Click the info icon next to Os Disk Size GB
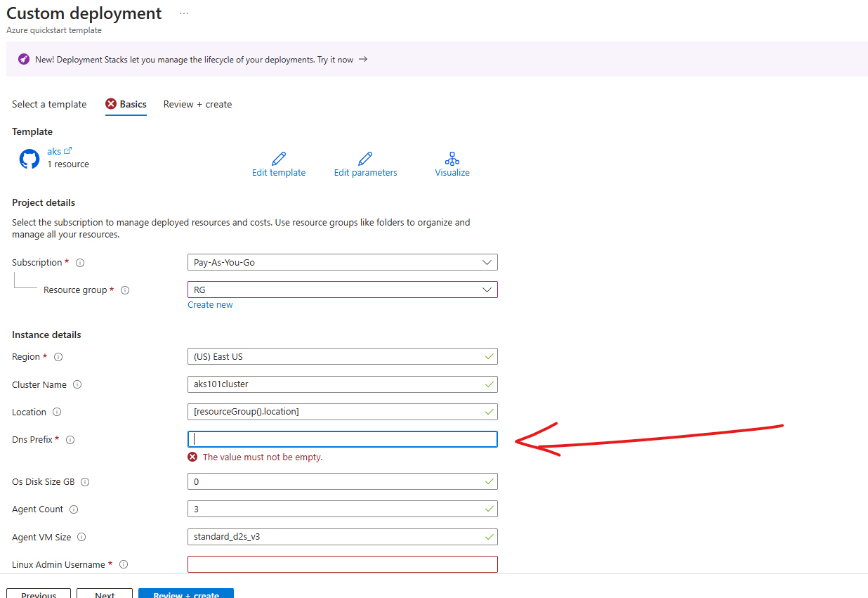This screenshot has width=868, height=598. click(85, 482)
